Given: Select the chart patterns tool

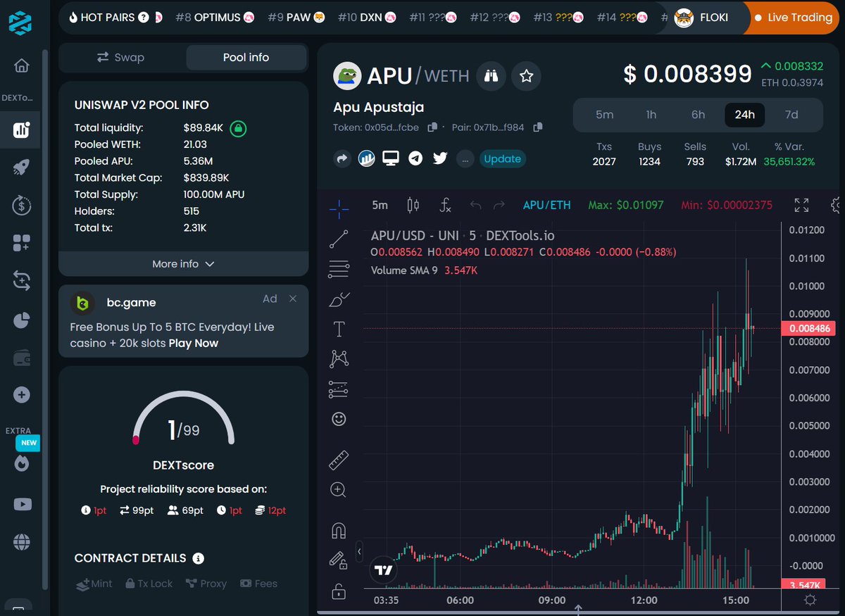Looking at the screenshot, I should 339,359.
